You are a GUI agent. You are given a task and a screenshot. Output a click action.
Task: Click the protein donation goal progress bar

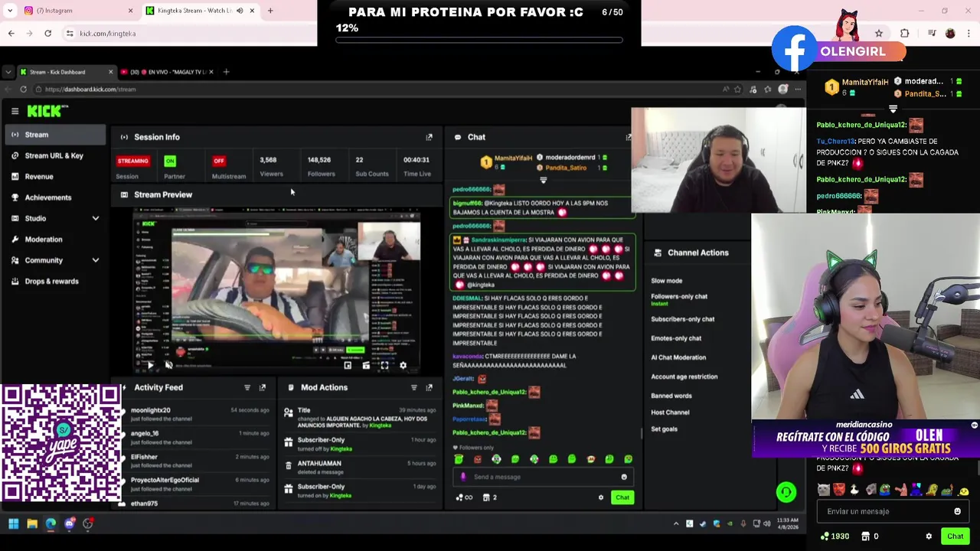[x=479, y=40]
